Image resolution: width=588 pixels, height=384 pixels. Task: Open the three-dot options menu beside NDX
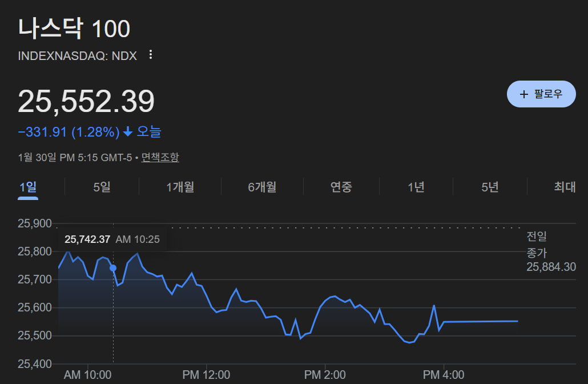coord(151,55)
